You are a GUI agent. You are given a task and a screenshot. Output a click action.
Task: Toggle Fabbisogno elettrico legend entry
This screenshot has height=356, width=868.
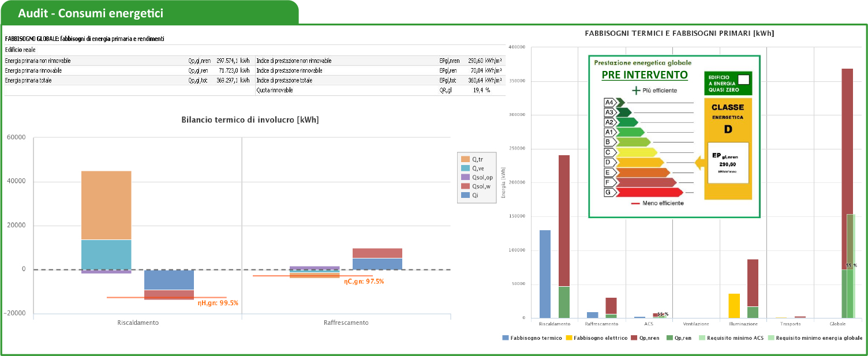[x=597, y=338]
